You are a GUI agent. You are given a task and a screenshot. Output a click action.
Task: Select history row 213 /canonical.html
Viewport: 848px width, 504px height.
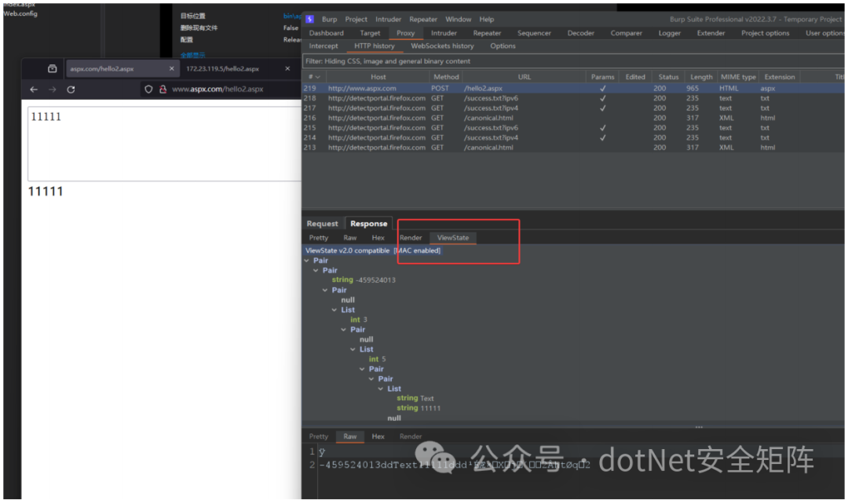(x=573, y=148)
